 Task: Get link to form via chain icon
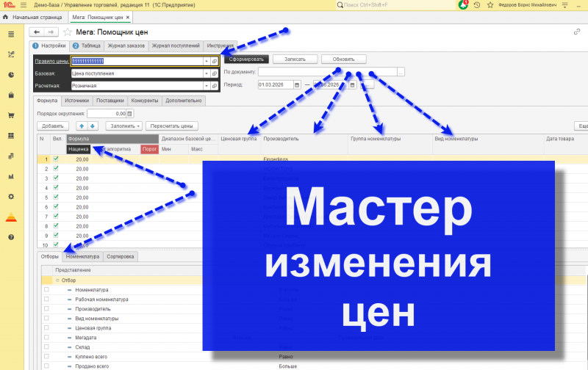click(577, 32)
